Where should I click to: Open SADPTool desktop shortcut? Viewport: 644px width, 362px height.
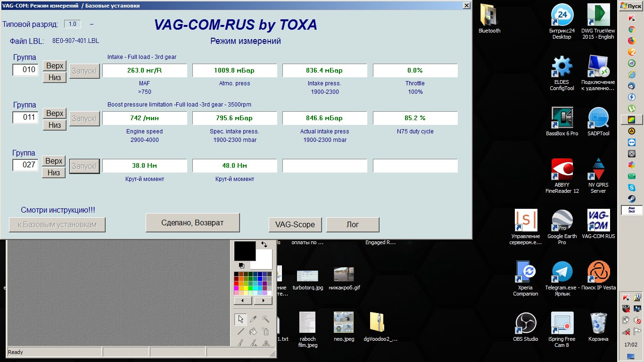tap(598, 122)
